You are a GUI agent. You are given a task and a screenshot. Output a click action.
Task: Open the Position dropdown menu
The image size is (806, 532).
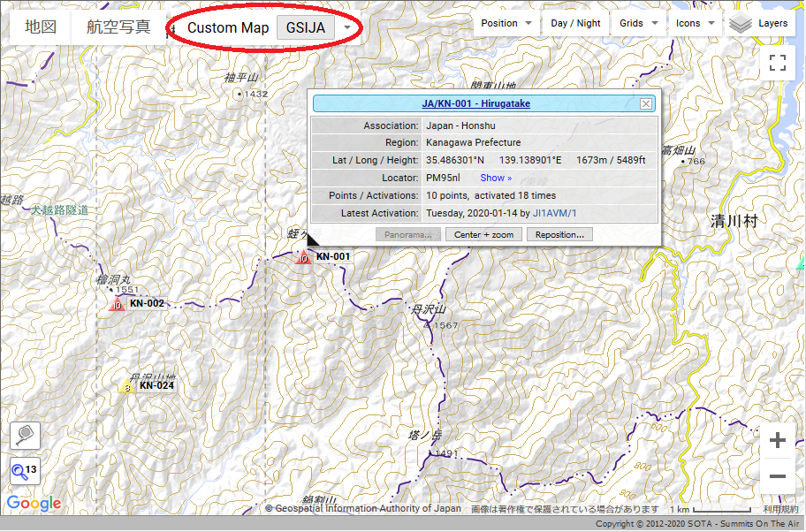coord(506,23)
